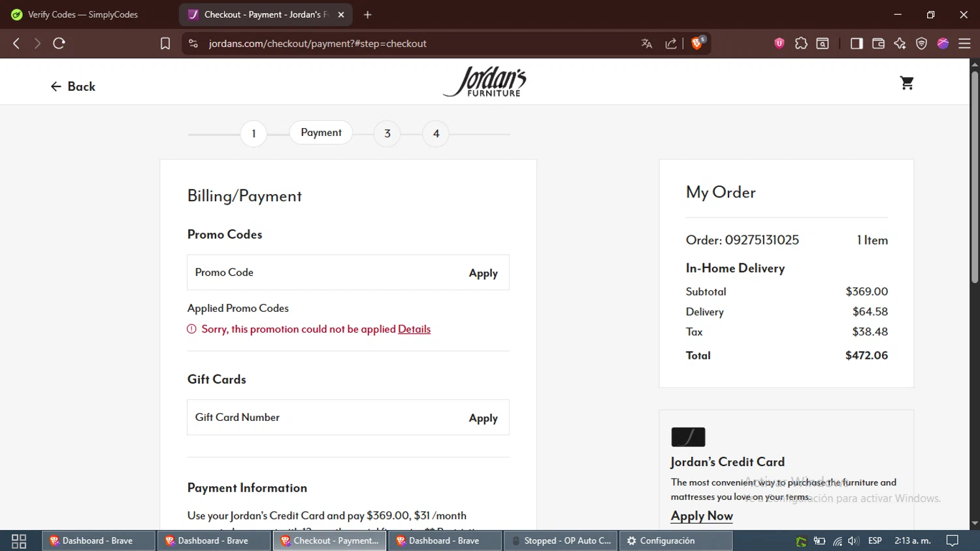
Task: Open Jordan's Furniture logo homepage
Action: point(484,82)
